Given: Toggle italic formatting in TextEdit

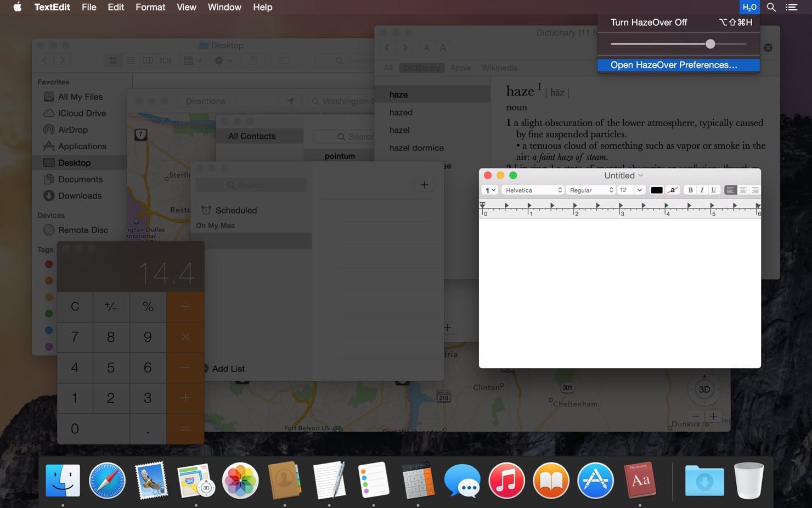Looking at the screenshot, I should 702,190.
